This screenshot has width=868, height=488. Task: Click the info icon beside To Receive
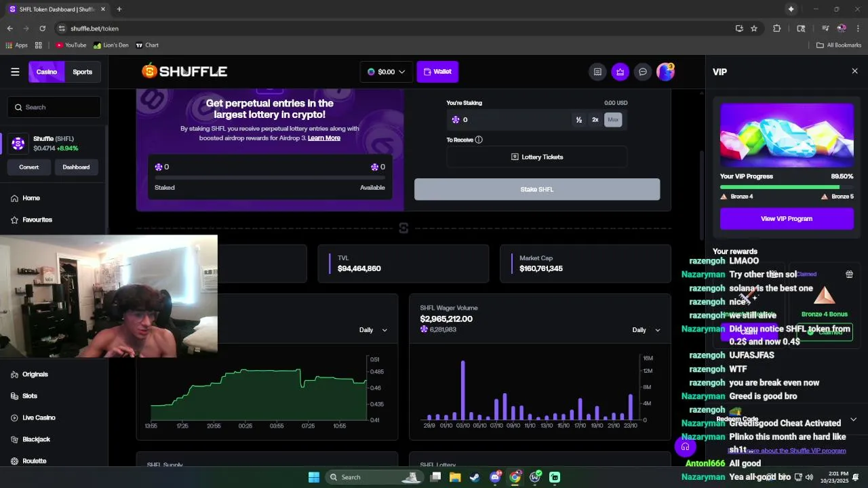tap(479, 140)
